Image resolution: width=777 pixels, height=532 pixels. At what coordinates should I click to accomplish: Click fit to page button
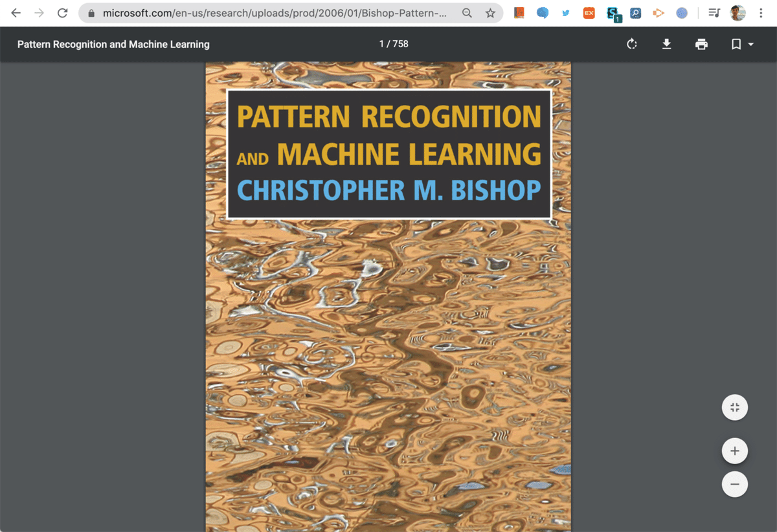[734, 407]
